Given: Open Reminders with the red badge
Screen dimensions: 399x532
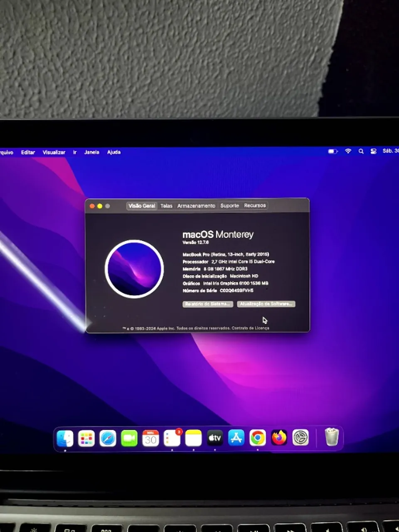Looking at the screenshot, I should tap(172, 438).
